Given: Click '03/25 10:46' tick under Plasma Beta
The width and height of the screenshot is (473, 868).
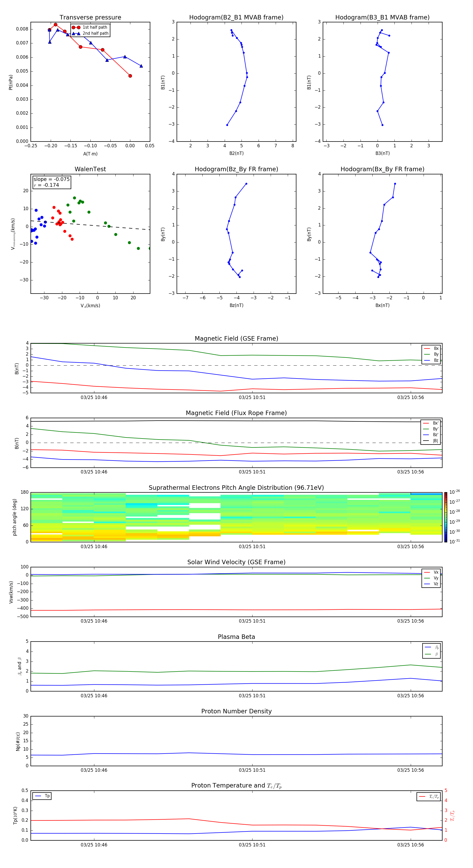Looking at the screenshot, I should pos(94,696).
